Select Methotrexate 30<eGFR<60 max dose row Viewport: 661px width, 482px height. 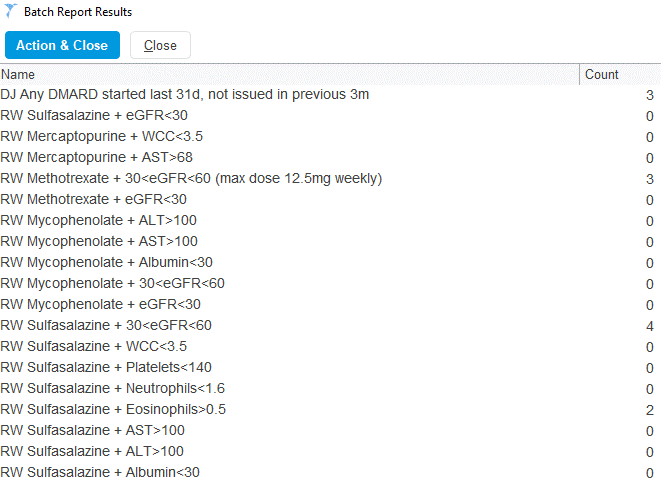pos(191,179)
